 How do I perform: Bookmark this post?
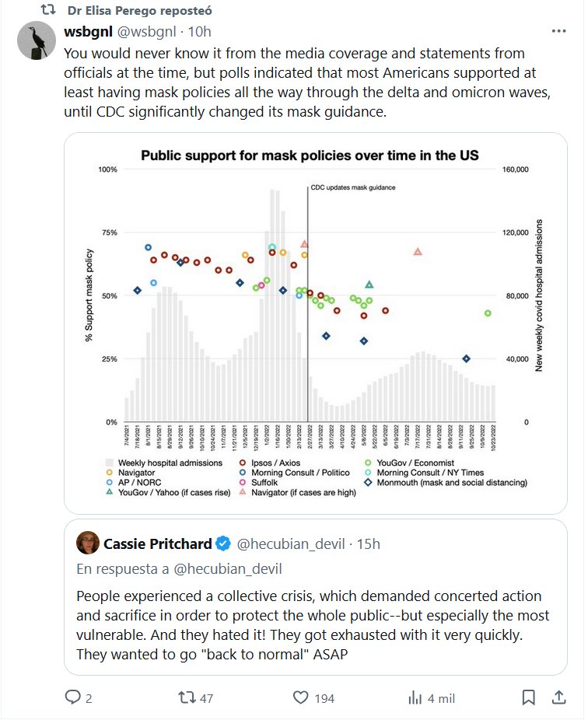click(528, 697)
